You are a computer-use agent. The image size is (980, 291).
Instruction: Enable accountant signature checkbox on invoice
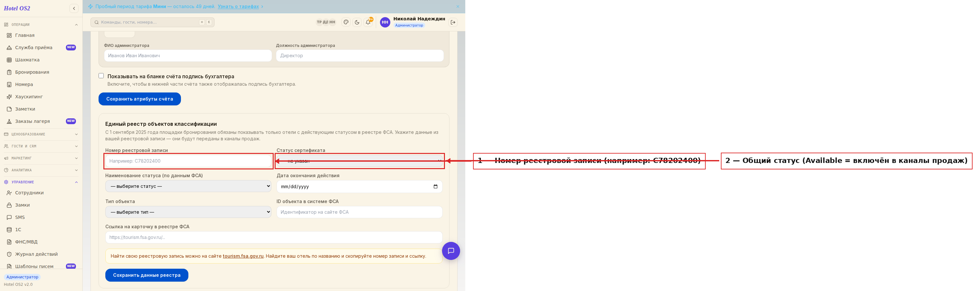tap(101, 76)
